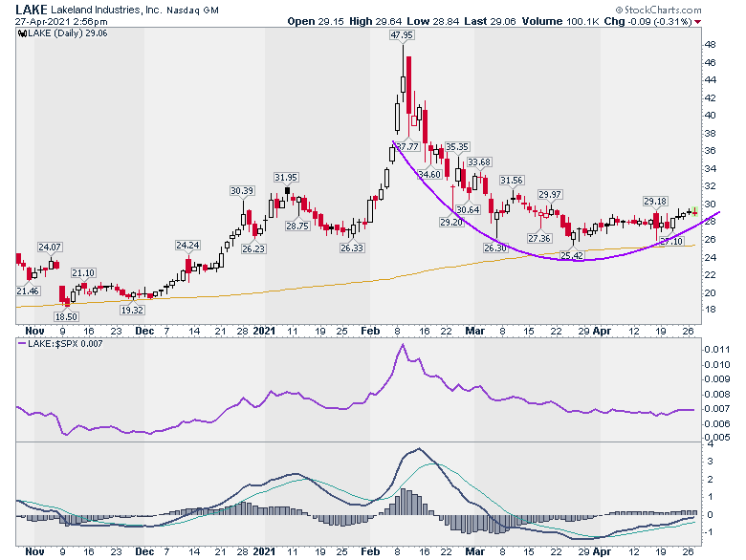Select the Open 29.15 value

[316, 21]
